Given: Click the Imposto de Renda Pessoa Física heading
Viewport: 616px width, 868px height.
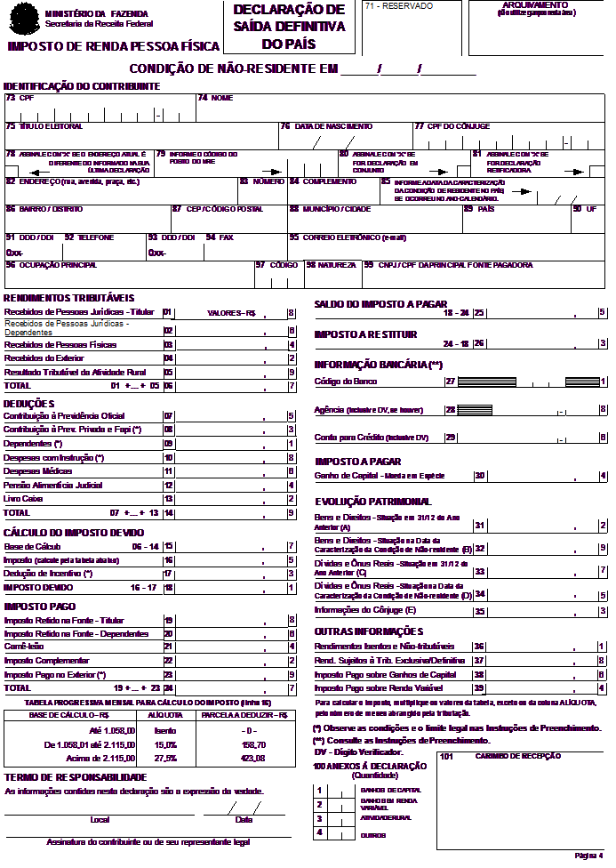Looking at the screenshot, I should coord(111,46).
